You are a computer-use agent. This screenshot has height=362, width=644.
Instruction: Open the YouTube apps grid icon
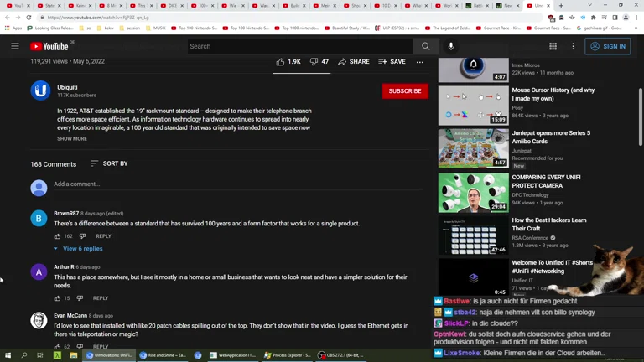(553, 46)
